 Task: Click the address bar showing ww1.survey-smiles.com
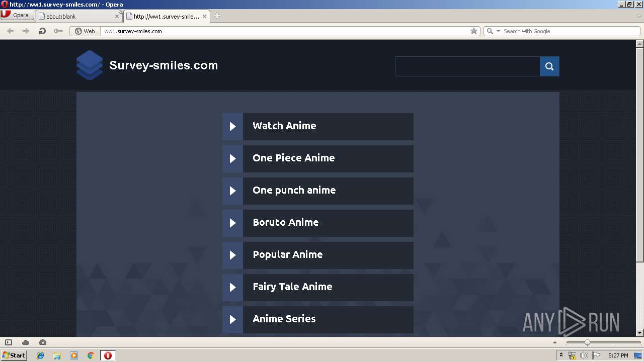(284, 31)
